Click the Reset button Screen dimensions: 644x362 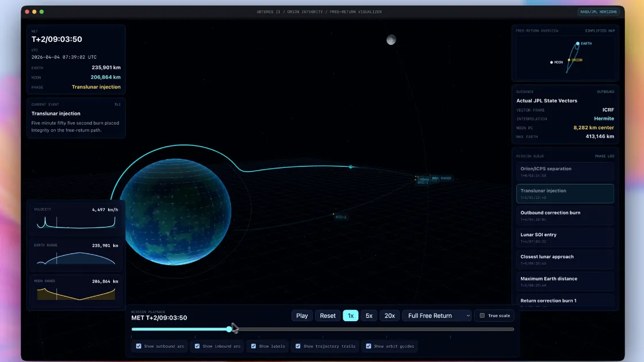328,315
